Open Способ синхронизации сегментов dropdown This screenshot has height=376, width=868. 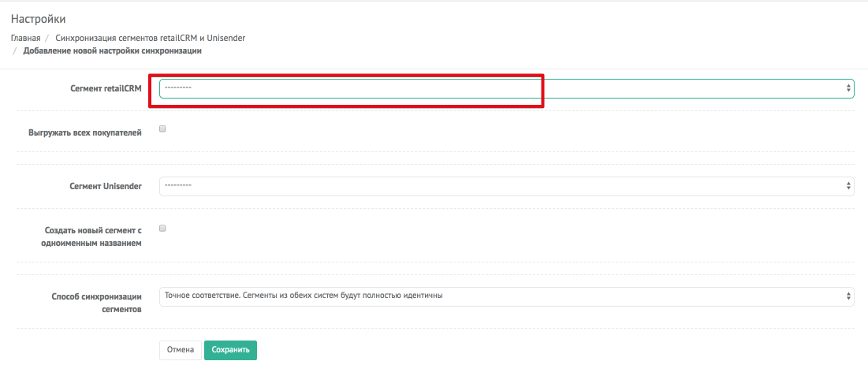click(506, 296)
